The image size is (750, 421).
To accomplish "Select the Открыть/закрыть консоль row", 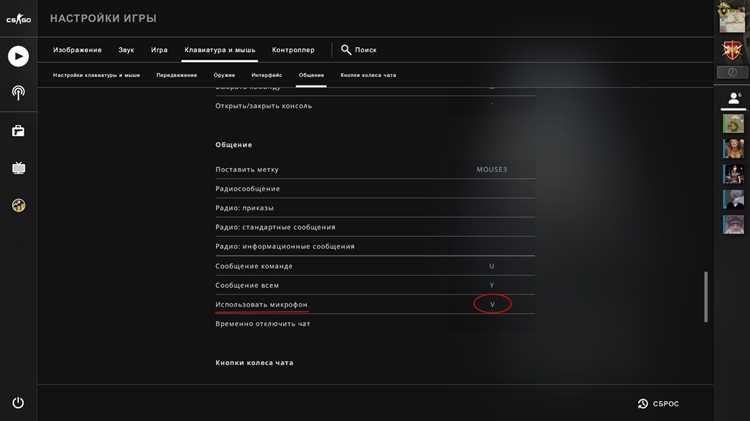I will pos(375,106).
